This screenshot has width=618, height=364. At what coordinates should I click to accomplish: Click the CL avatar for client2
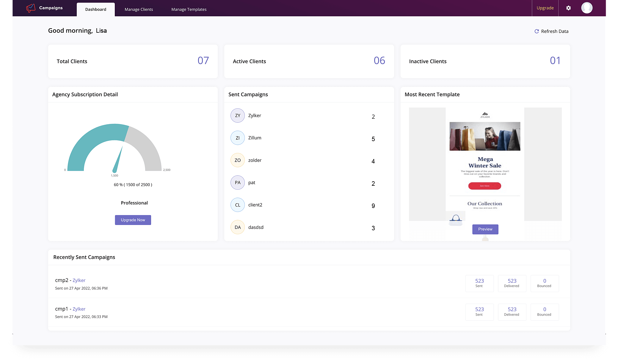[237, 205]
